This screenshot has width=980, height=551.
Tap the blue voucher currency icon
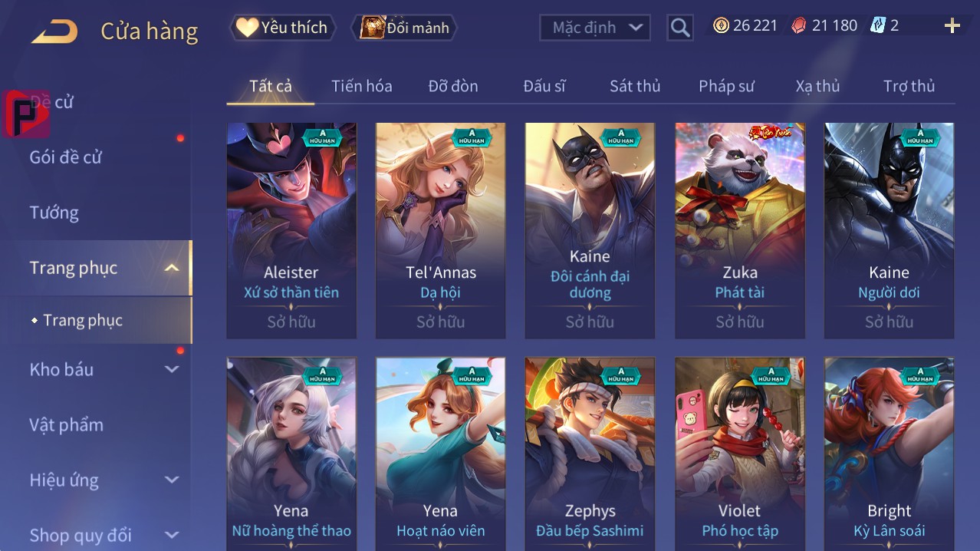[878, 25]
